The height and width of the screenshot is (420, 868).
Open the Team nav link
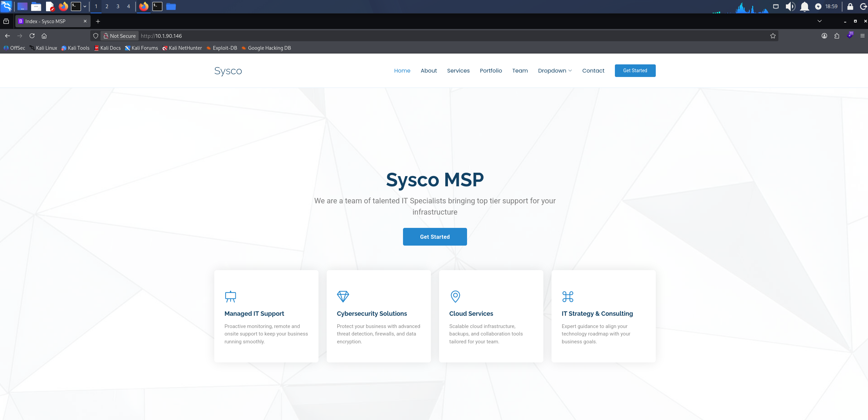[520, 71]
